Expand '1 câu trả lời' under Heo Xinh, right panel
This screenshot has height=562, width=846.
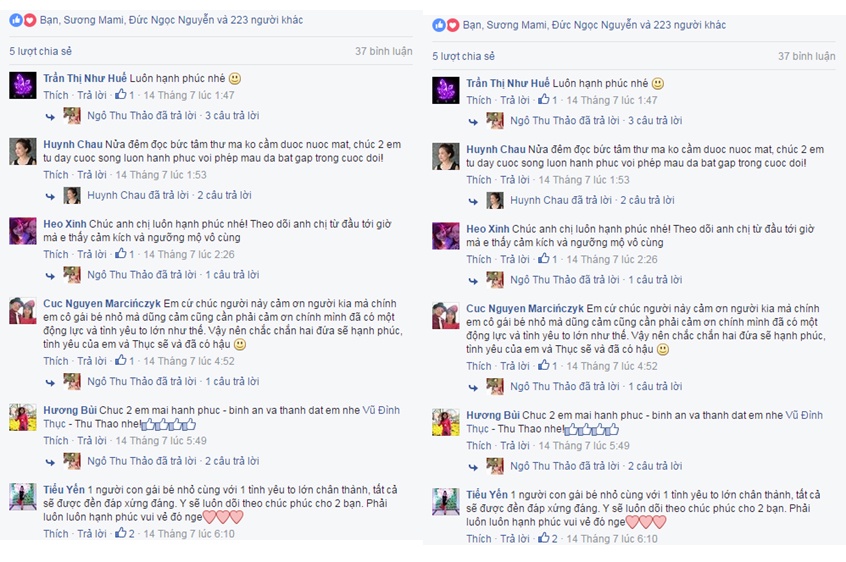tap(655, 280)
